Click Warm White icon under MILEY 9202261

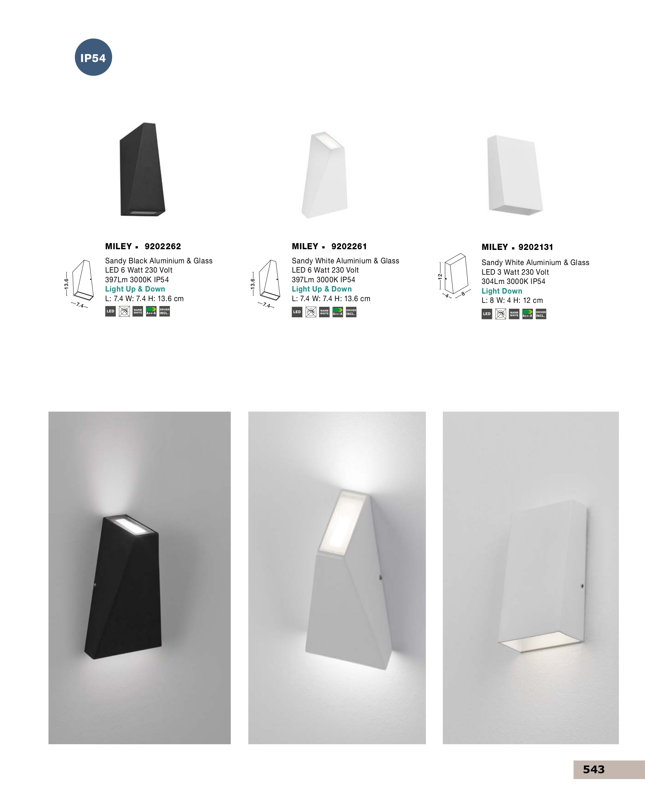324,312
